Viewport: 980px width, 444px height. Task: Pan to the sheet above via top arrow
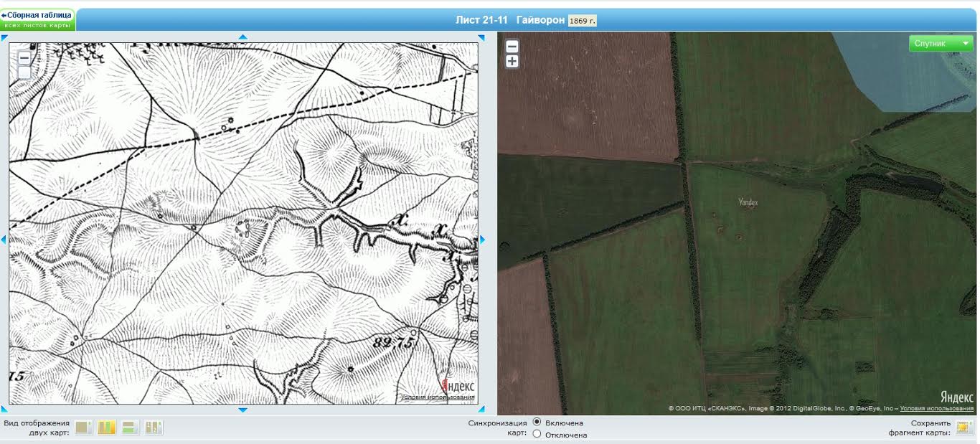click(242, 37)
